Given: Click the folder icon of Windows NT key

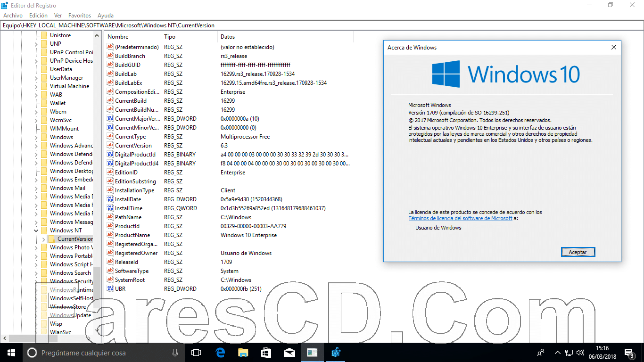Looking at the screenshot, I should [x=44, y=230].
